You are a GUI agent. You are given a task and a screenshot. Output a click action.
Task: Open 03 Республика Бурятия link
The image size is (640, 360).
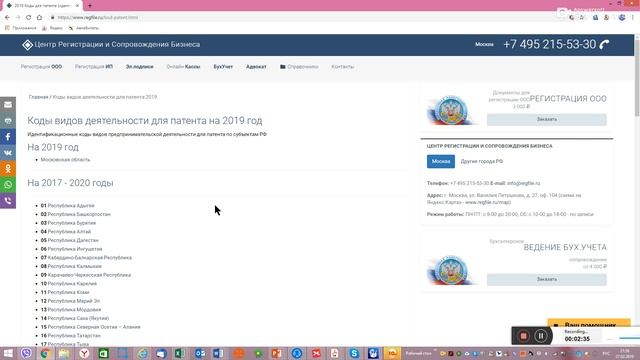click(x=68, y=223)
